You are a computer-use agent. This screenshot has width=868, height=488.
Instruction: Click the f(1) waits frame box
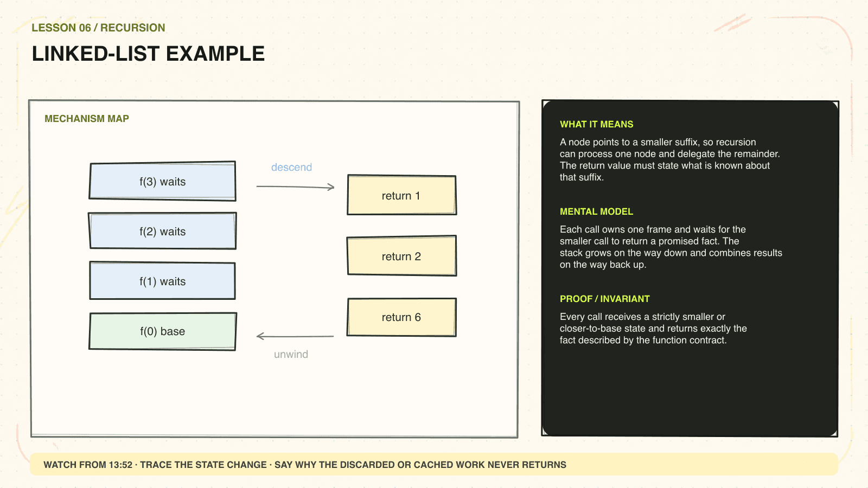(163, 281)
